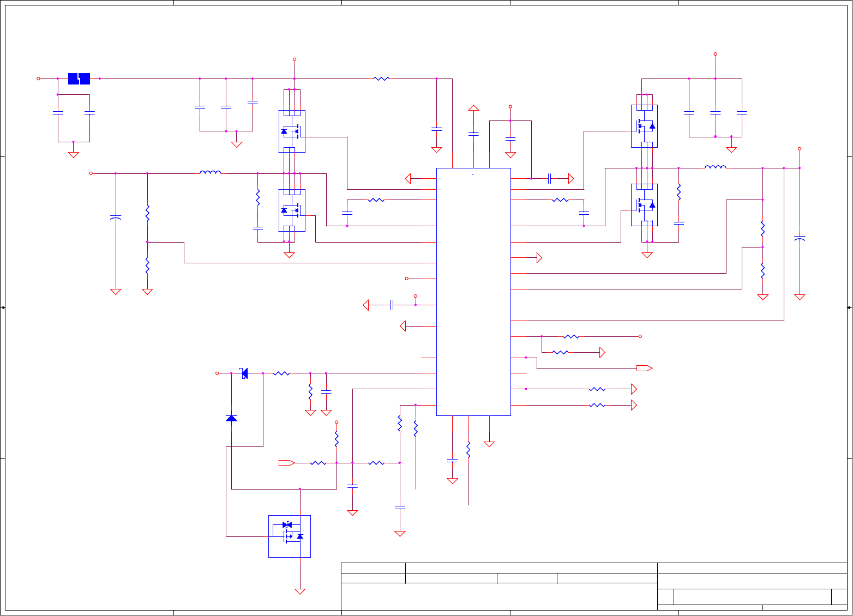Select the vertical diode below the Schottky diode

(231, 418)
